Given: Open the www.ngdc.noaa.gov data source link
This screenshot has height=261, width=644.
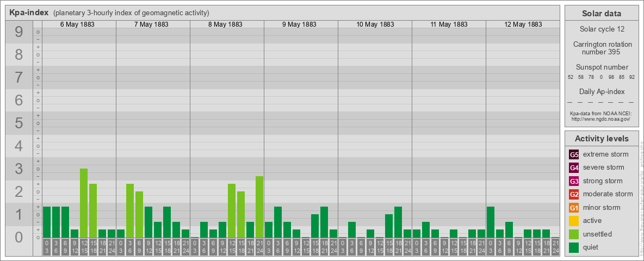Looking at the screenshot, I should tap(600, 119).
